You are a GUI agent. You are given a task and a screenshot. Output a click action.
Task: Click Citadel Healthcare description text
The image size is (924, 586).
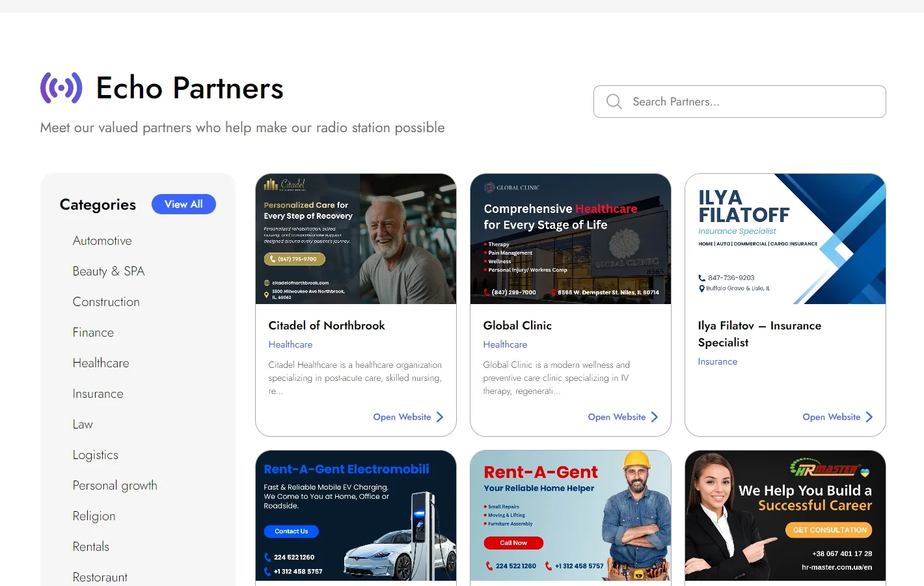[x=355, y=378]
